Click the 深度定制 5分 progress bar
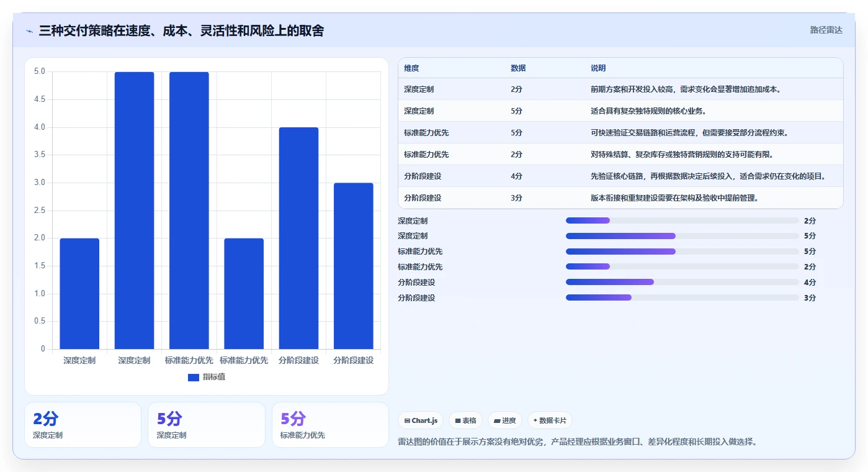 click(x=682, y=236)
